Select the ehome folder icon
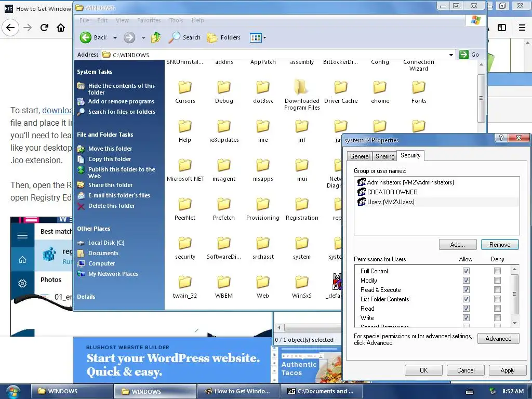The width and height of the screenshot is (532, 399). 380,87
